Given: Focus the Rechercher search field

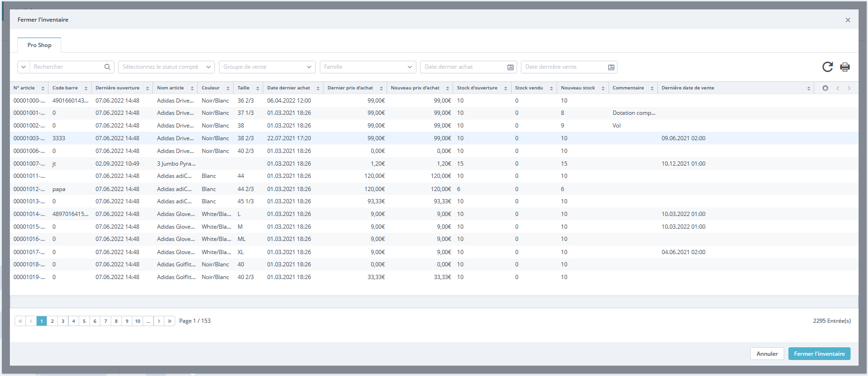Looking at the screenshot, I should coord(67,67).
